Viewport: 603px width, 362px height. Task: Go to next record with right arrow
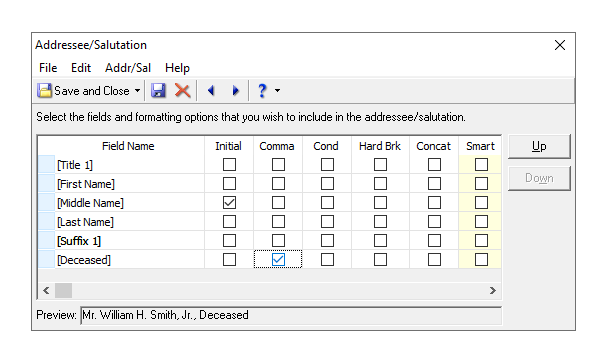pos(235,91)
